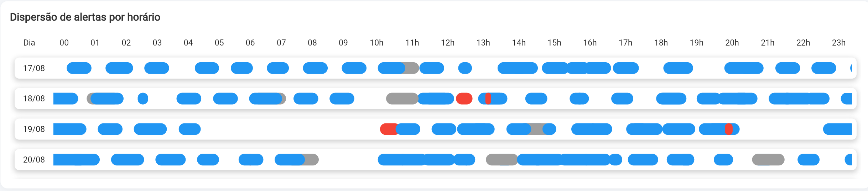Click the 17/08 row label
868x191 pixels.
pos(34,68)
